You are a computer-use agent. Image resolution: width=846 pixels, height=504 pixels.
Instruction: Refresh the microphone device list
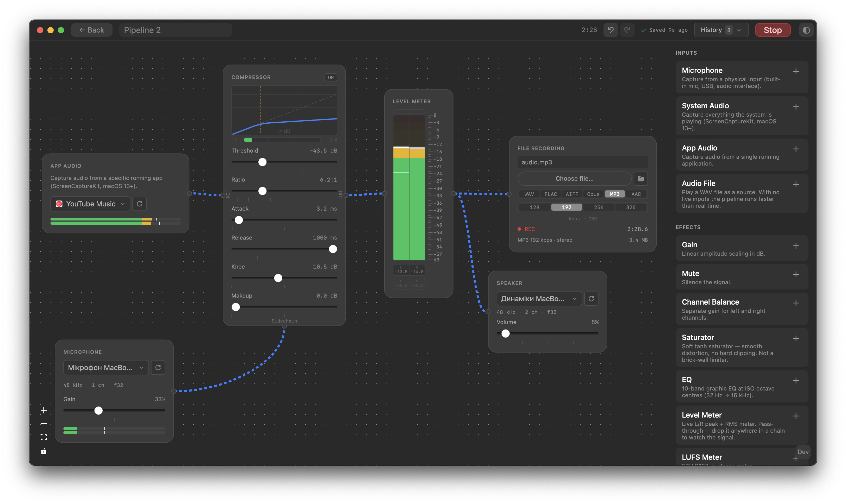click(158, 368)
